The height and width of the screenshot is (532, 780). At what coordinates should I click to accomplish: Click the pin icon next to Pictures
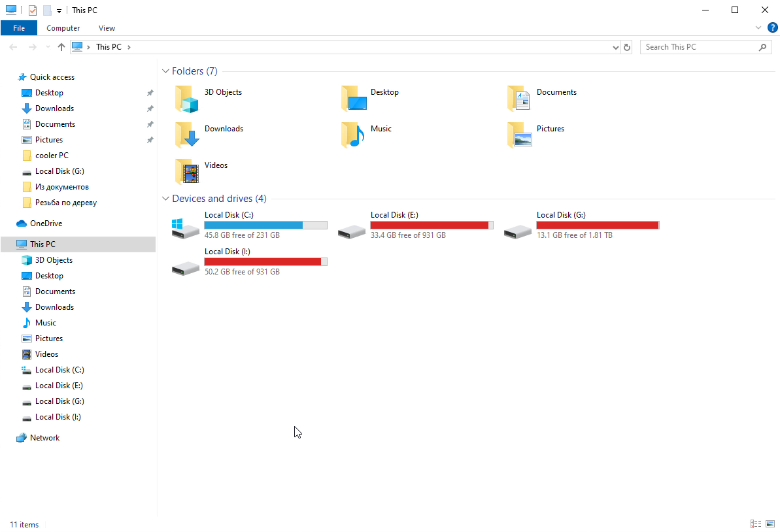coord(150,141)
